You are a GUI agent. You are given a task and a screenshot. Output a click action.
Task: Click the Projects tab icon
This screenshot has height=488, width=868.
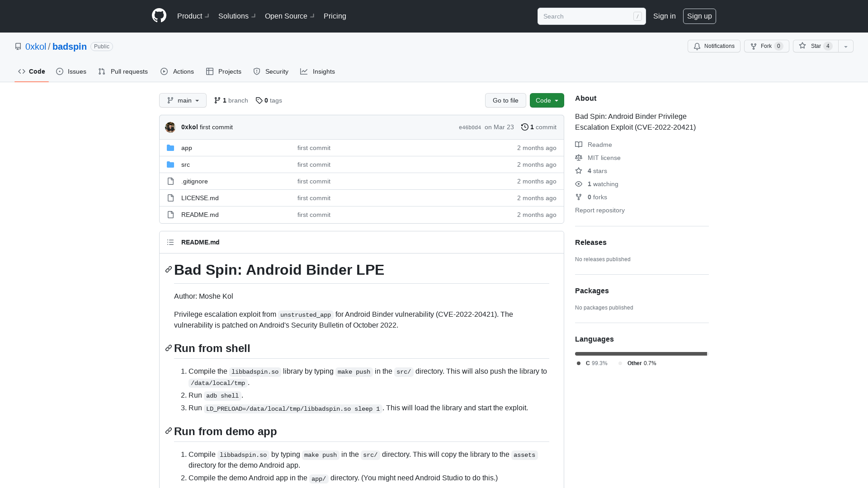210,71
